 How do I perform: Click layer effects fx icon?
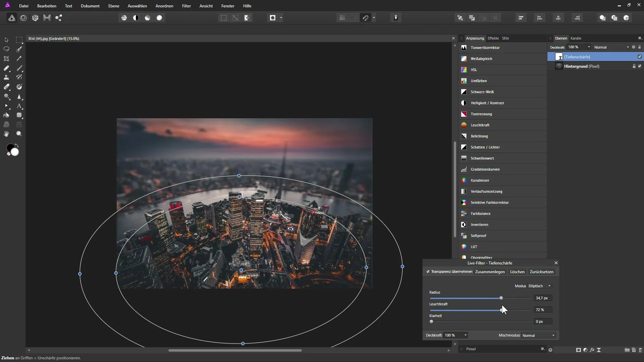(592, 350)
